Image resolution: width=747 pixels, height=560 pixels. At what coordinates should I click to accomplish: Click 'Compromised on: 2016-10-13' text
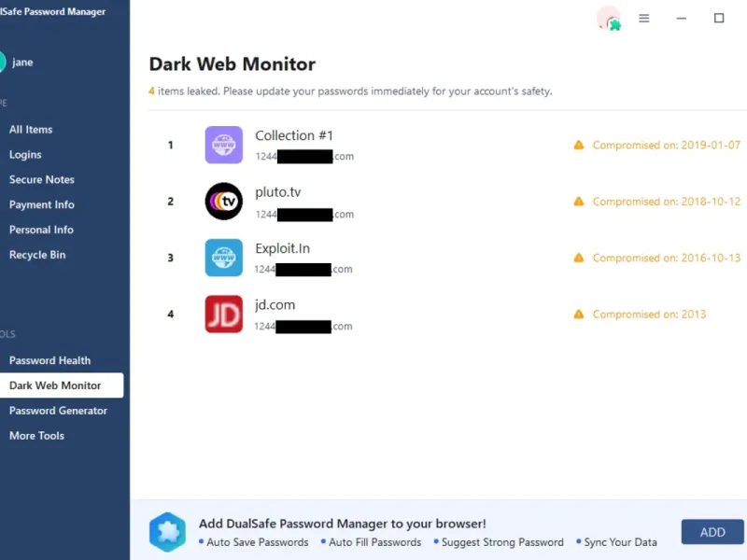(667, 259)
